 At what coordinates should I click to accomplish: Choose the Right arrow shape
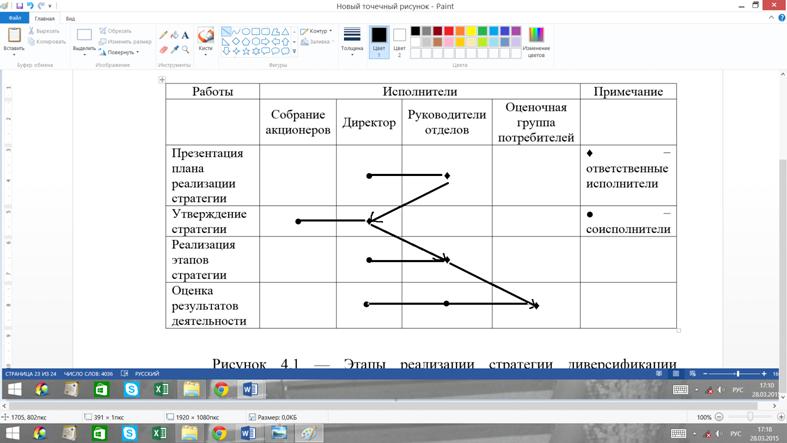265,41
